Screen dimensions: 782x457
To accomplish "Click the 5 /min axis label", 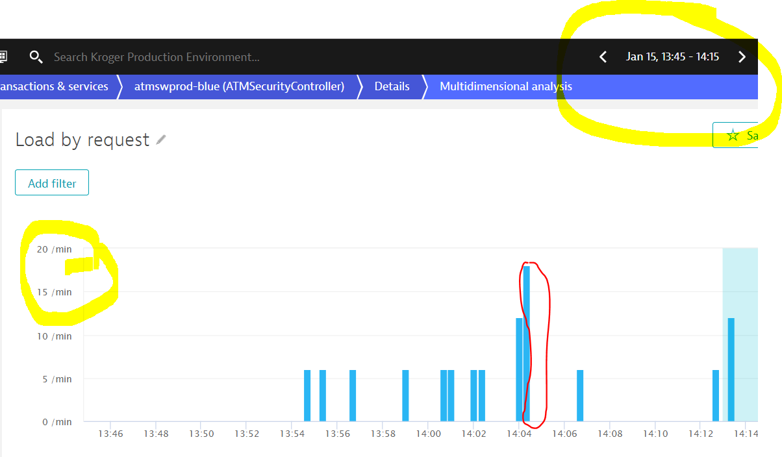I will coord(57,379).
